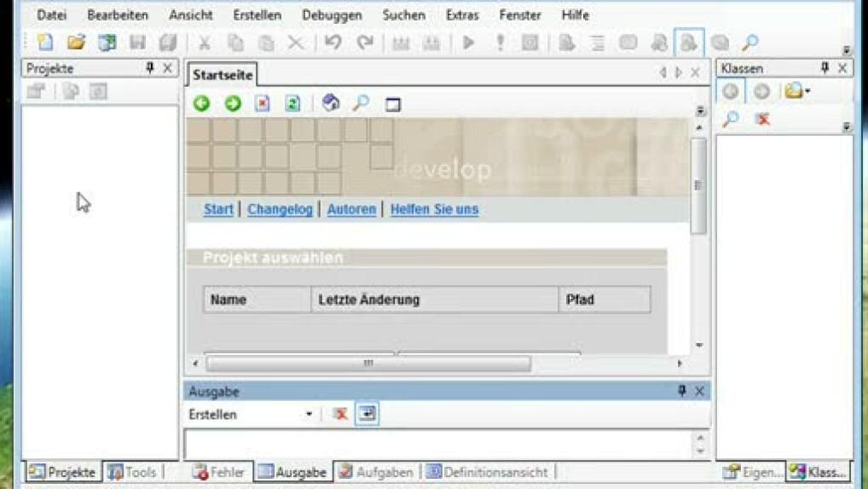Image resolution: width=868 pixels, height=489 pixels.
Task: Clear the output with the red X icon
Action: click(340, 414)
